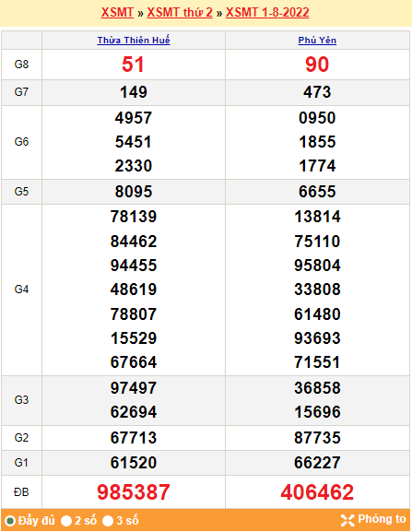Click the G5 result 8095
412x532 pixels.
click(134, 192)
